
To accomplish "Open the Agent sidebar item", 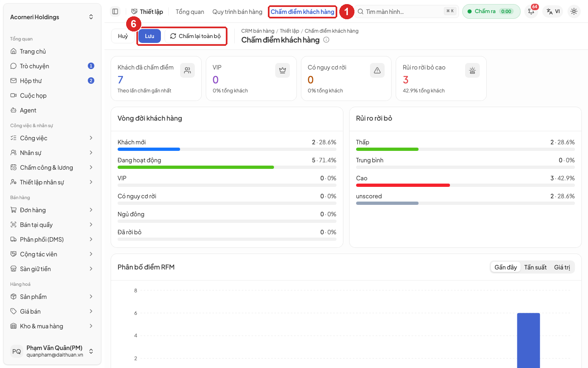I will (x=52, y=110).
